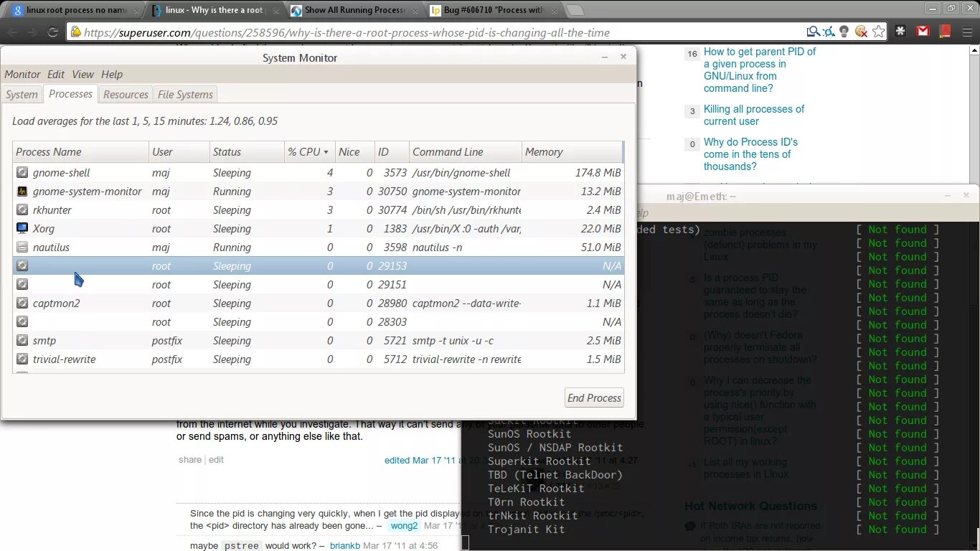
Task: Open the Monitor menu in System Monitor
Action: click(x=22, y=74)
